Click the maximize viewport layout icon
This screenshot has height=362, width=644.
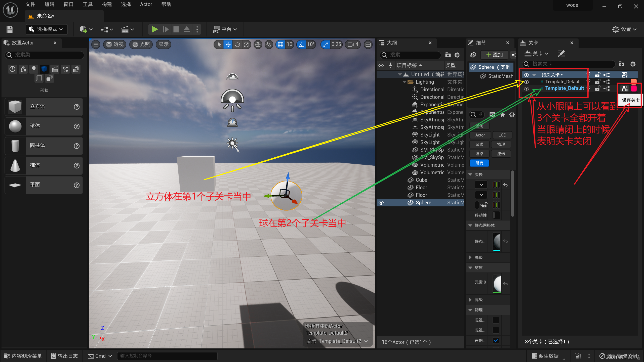[368, 45]
